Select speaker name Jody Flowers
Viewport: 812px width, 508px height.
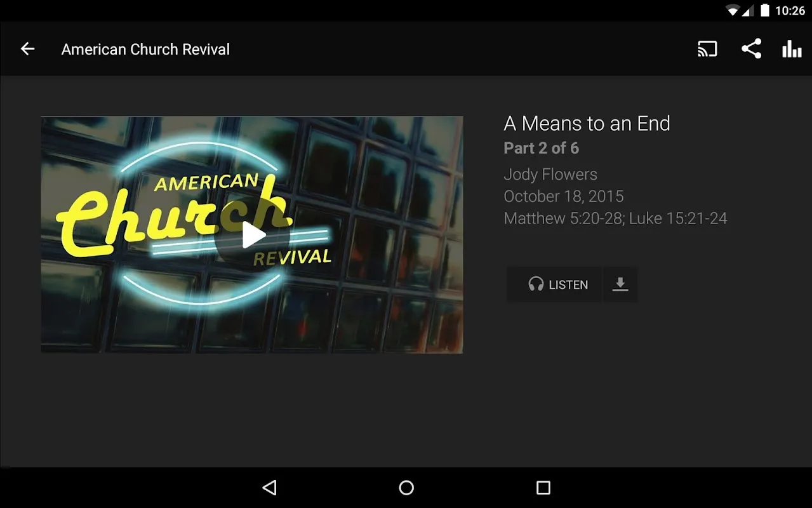click(550, 175)
